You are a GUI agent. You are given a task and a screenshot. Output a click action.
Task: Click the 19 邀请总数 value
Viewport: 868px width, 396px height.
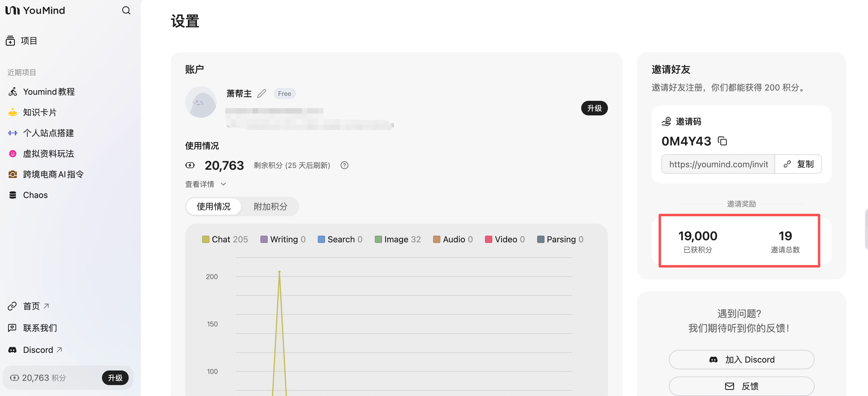[785, 236]
